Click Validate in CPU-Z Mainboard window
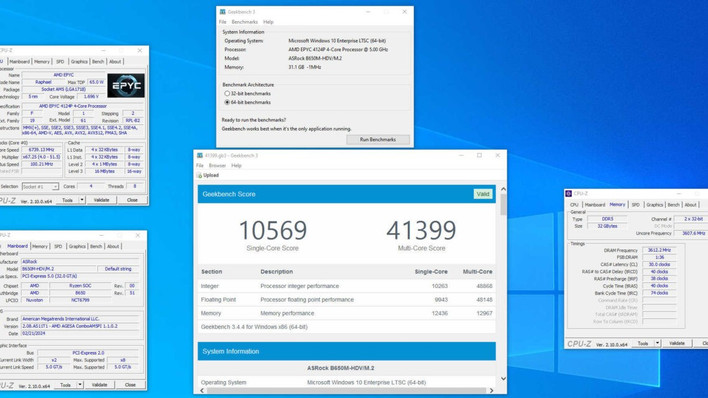The image size is (708, 398). tap(100, 385)
